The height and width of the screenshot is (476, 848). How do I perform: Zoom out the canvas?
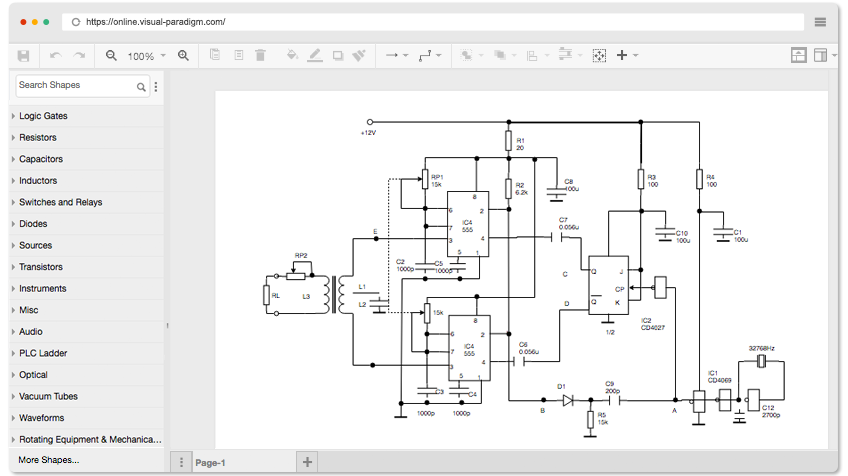click(111, 56)
